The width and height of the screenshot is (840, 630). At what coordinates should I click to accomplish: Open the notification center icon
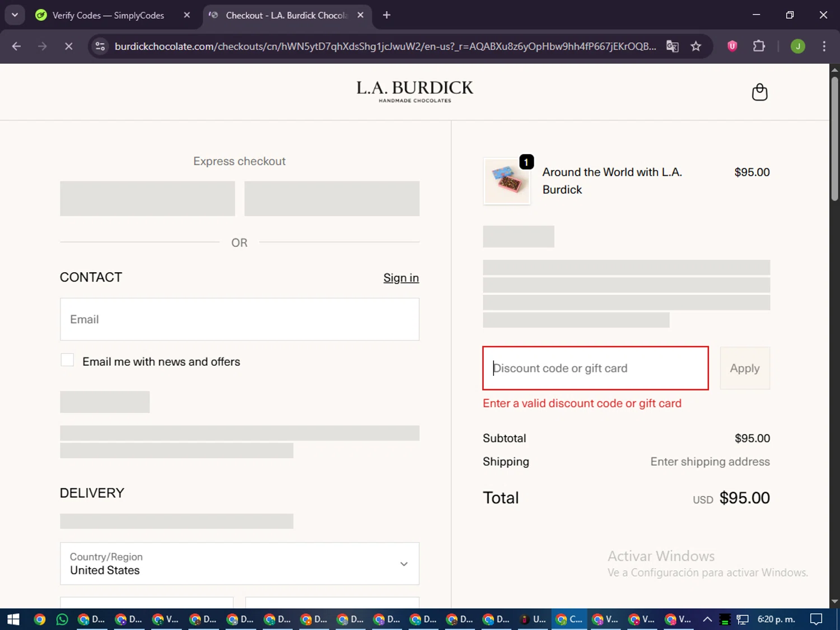816,619
